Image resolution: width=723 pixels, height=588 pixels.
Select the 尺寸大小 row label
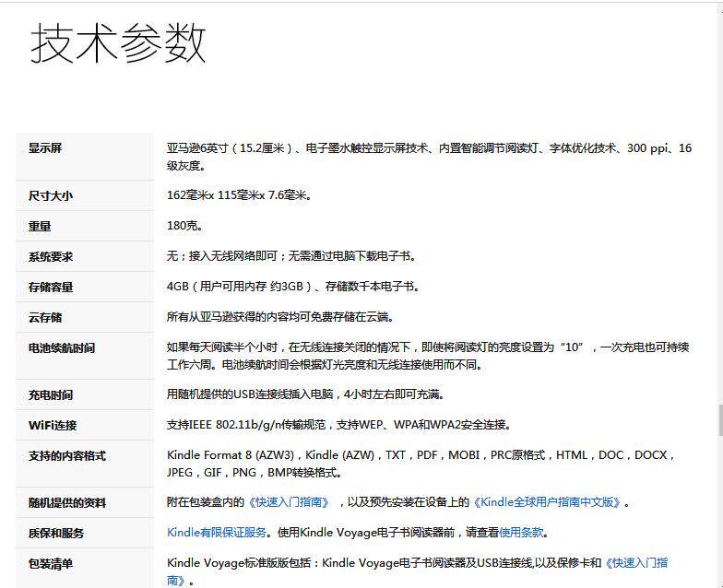click(x=51, y=195)
